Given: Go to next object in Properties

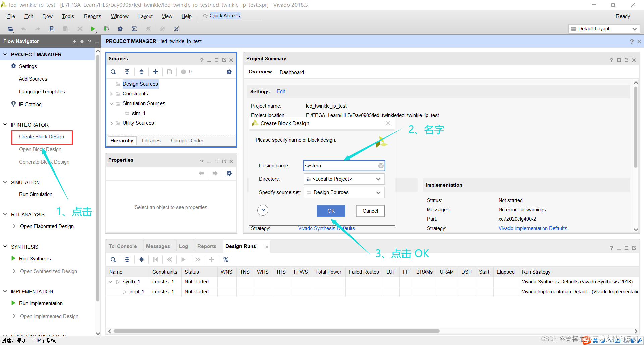Looking at the screenshot, I should [215, 173].
